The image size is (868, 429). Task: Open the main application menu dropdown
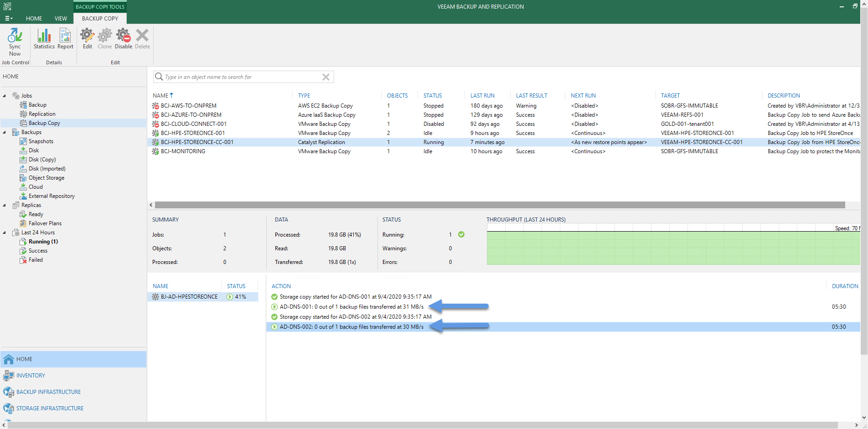pos(9,19)
